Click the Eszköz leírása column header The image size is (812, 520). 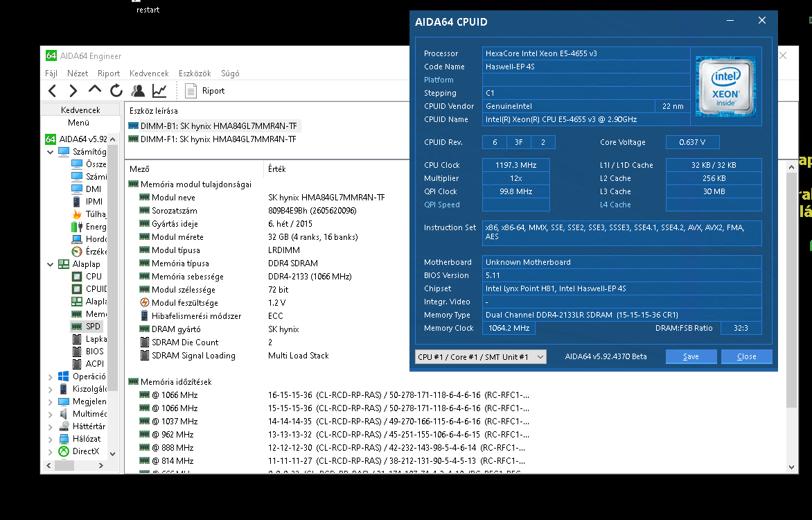(154, 110)
